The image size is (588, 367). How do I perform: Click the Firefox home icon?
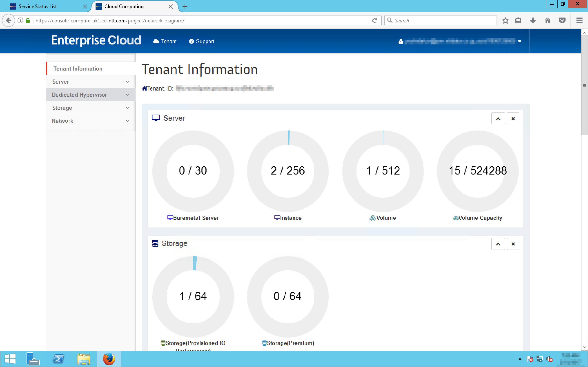(x=547, y=21)
